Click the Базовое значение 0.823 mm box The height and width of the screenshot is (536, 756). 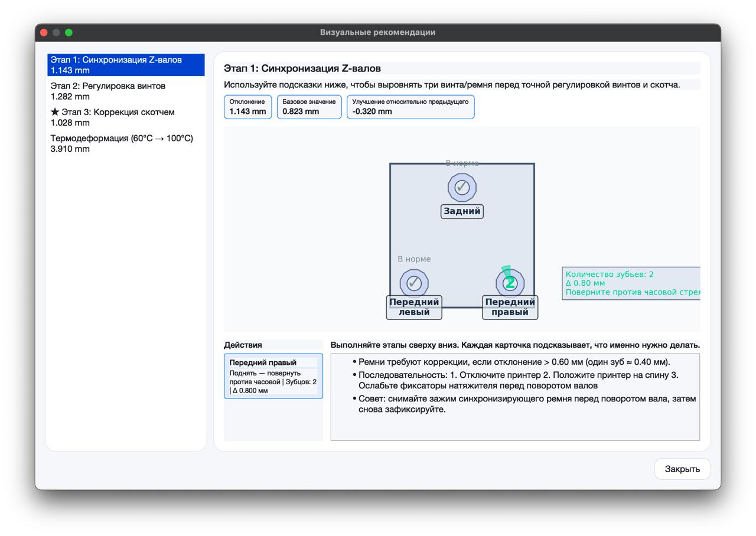(x=309, y=107)
